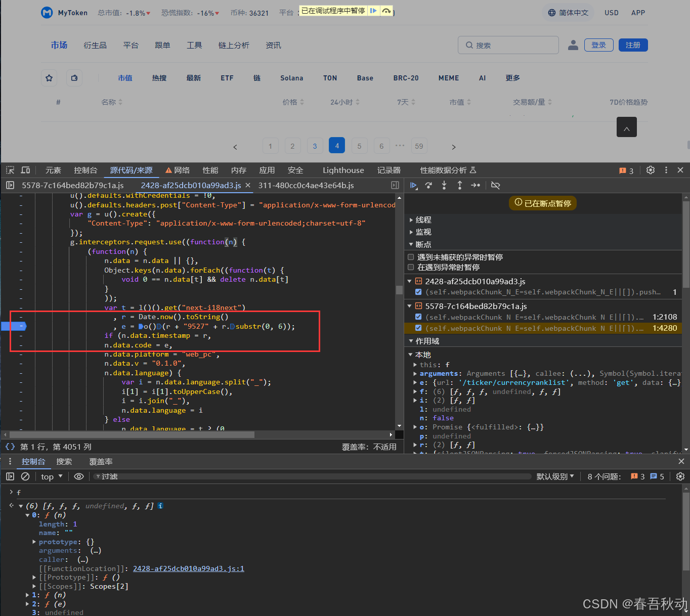Screen dimensions: 690x616
Task: Uncheck breakpoint at 1:2108
Action: [418, 317]
